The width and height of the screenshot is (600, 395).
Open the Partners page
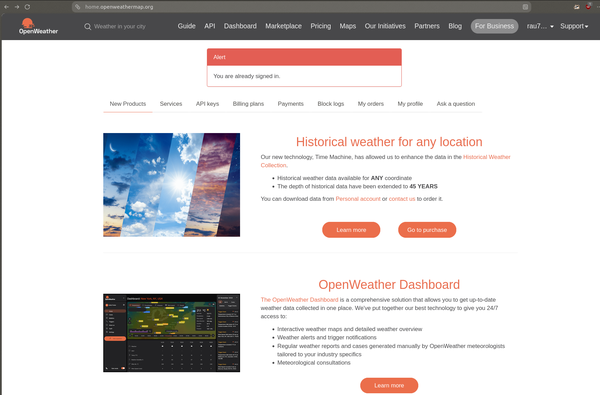point(427,26)
